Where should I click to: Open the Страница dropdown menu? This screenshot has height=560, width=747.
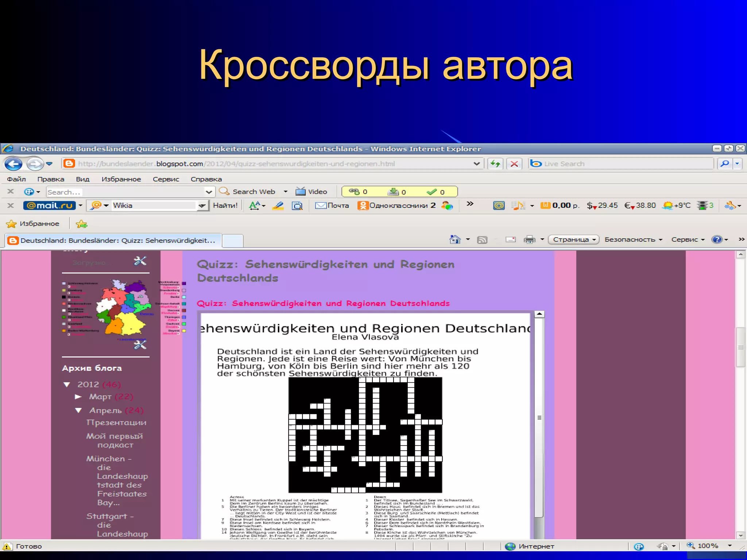coord(573,240)
